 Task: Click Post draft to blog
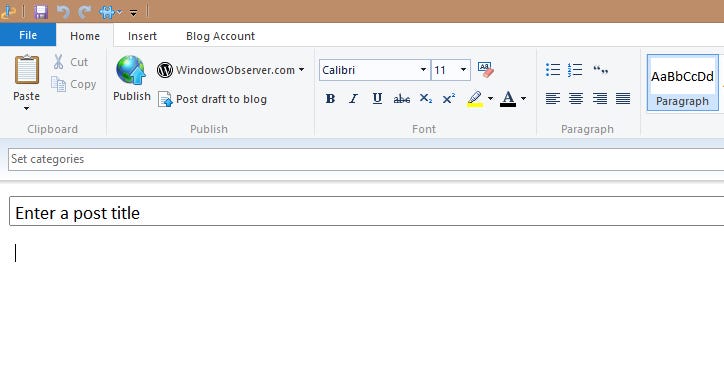[x=212, y=99]
